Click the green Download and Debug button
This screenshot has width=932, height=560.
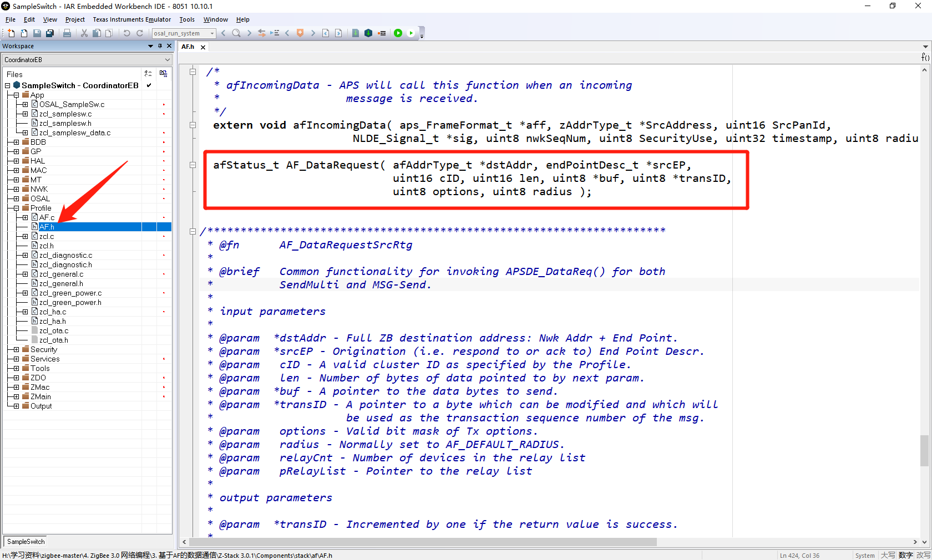click(x=398, y=33)
